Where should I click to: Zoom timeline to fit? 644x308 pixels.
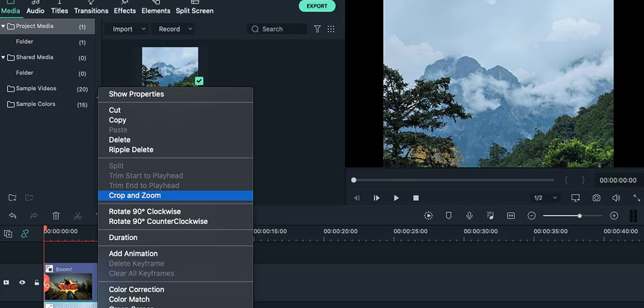point(511,215)
